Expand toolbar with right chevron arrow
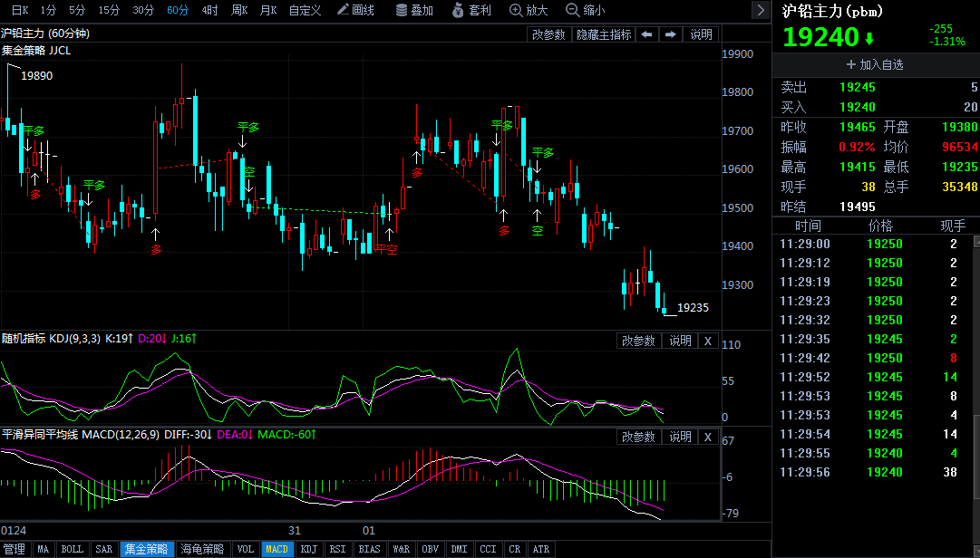 (x=760, y=10)
